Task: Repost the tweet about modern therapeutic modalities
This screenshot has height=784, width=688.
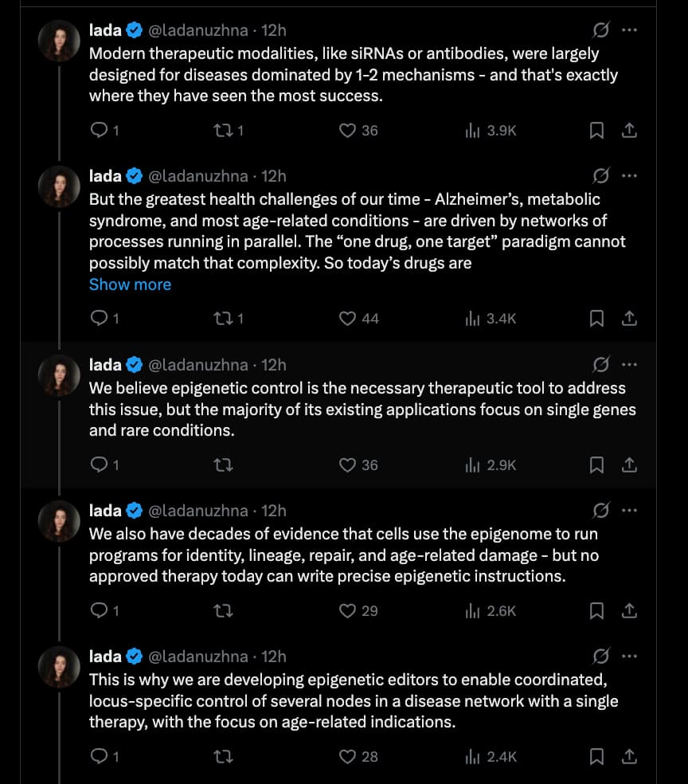Action: (222, 131)
